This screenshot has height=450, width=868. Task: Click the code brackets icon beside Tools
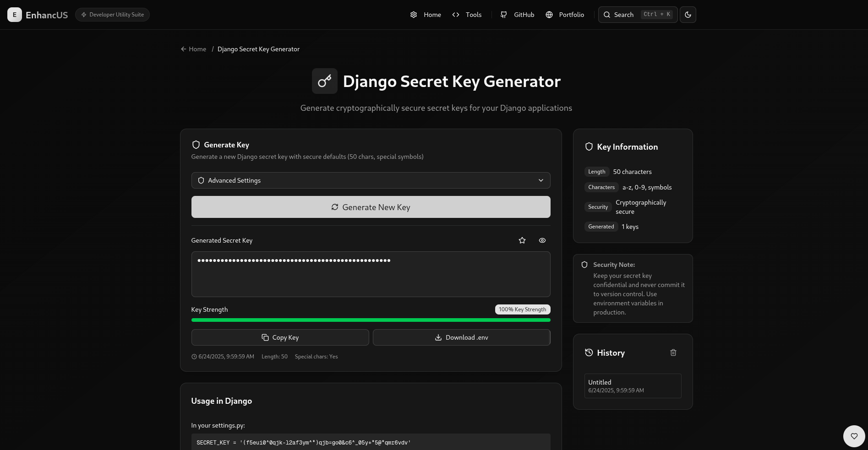click(456, 14)
